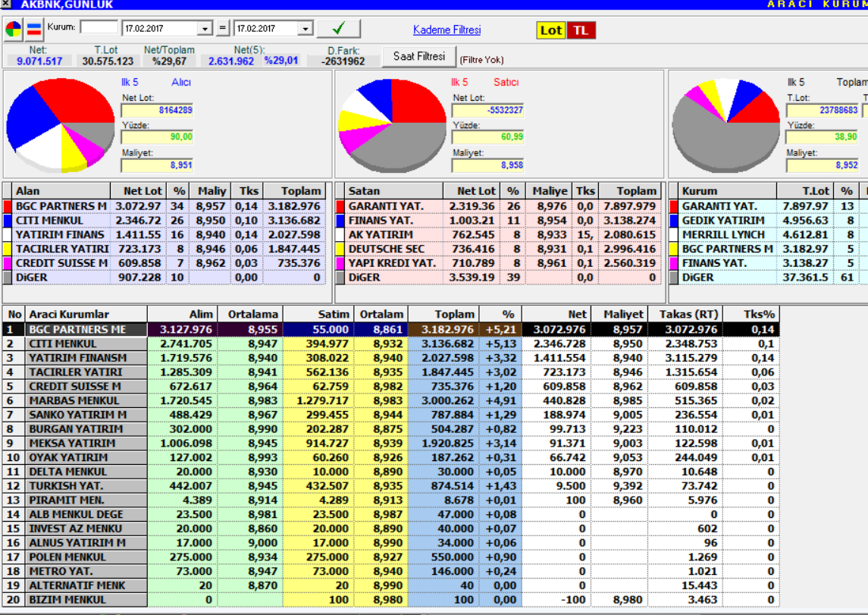The width and height of the screenshot is (868, 615).
Task: Focus the Kurum input field
Action: click(x=99, y=27)
